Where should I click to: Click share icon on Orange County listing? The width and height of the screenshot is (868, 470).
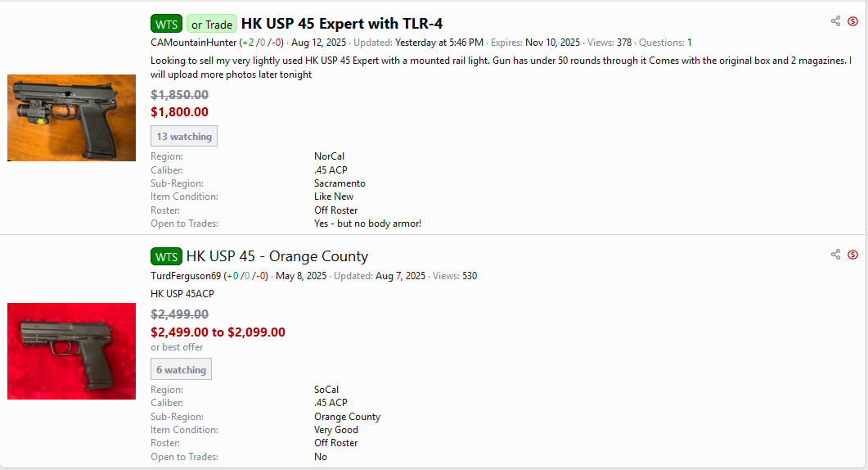click(x=835, y=255)
